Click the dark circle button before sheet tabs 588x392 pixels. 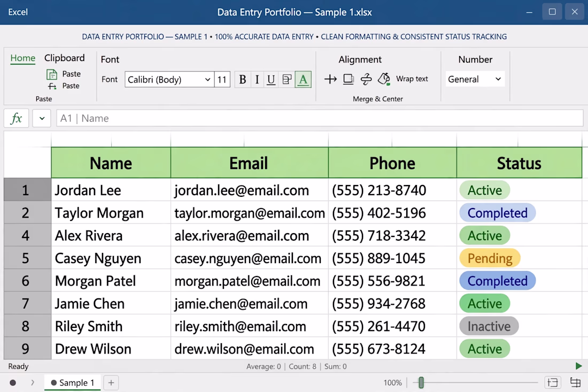(13, 382)
